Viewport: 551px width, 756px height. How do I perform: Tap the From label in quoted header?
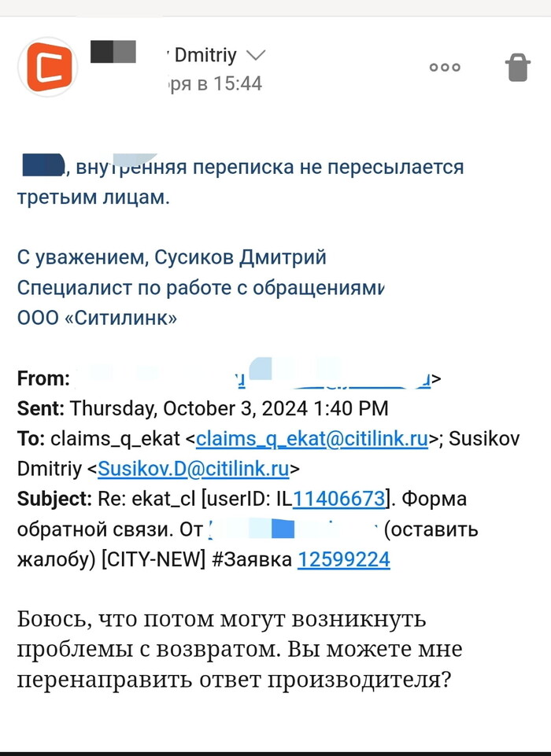(x=43, y=378)
